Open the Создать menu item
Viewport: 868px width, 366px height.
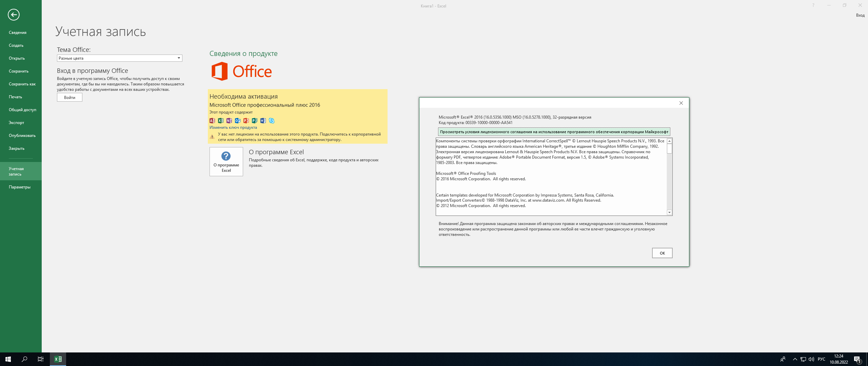point(21,45)
